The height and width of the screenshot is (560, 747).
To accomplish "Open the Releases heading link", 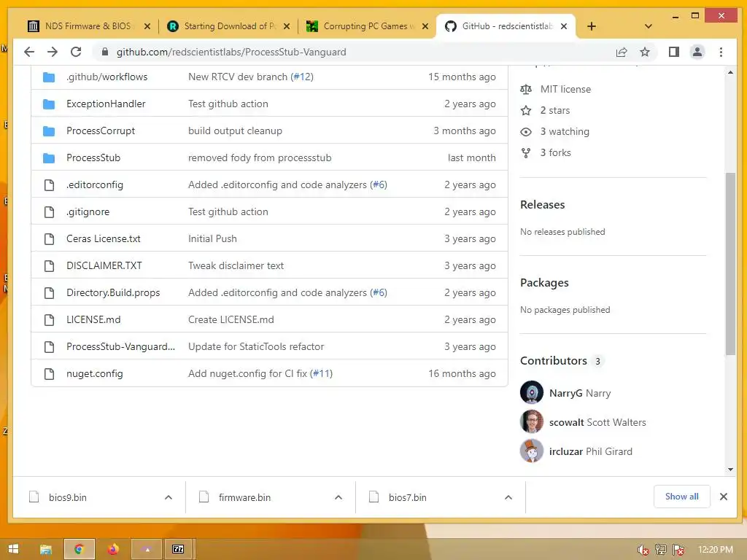I will click(542, 205).
